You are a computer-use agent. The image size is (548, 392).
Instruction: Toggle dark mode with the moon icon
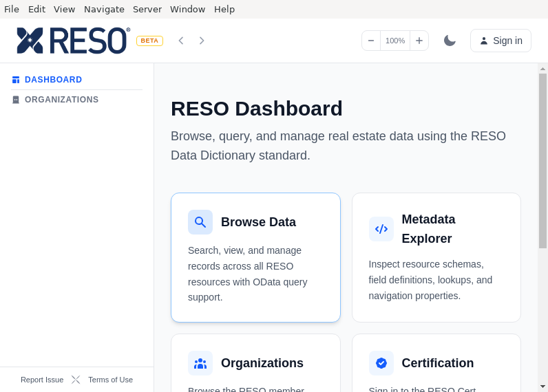pyautogui.click(x=450, y=41)
